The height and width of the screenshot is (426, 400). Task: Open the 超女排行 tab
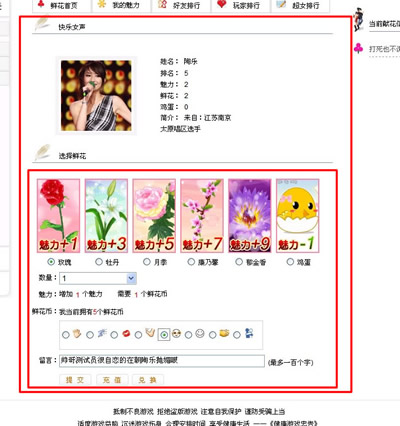pos(300,5)
